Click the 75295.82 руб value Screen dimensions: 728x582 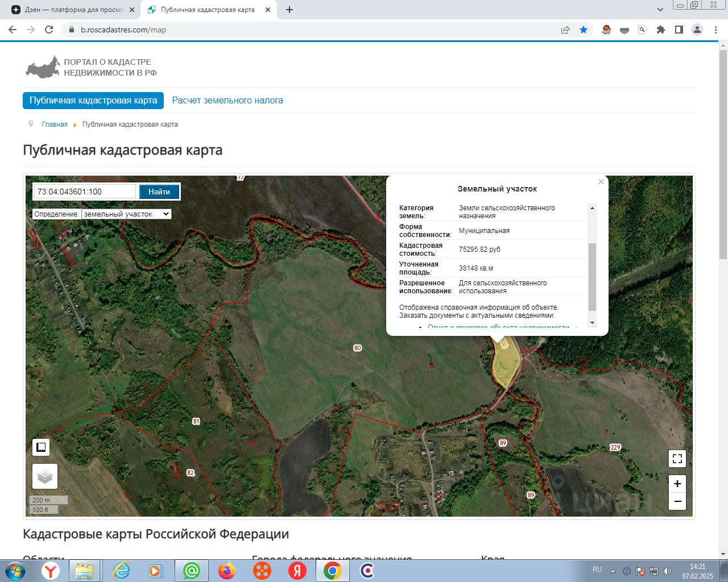pos(479,250)
